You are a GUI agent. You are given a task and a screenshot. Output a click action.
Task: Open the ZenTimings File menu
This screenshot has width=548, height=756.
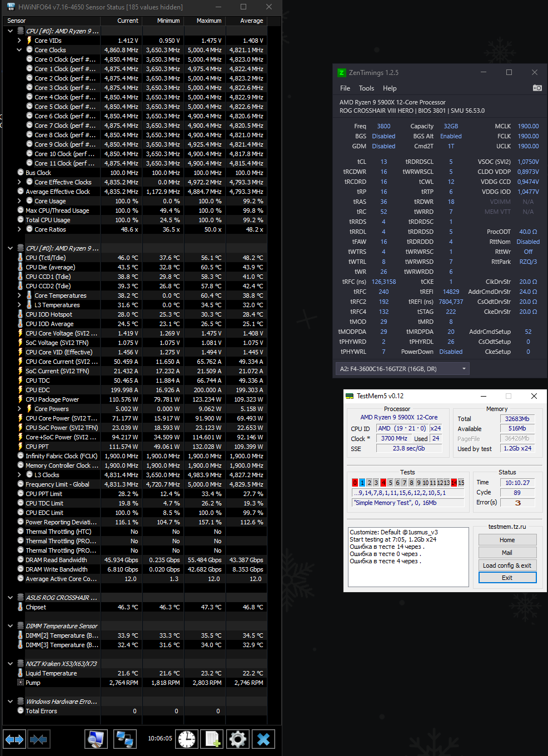pos(345,88)
